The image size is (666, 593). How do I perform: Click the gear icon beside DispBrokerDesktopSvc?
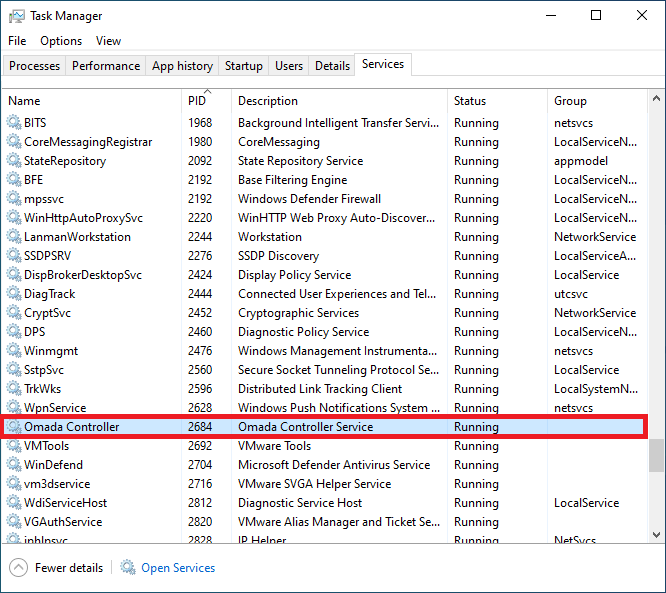tap(14, 275)
